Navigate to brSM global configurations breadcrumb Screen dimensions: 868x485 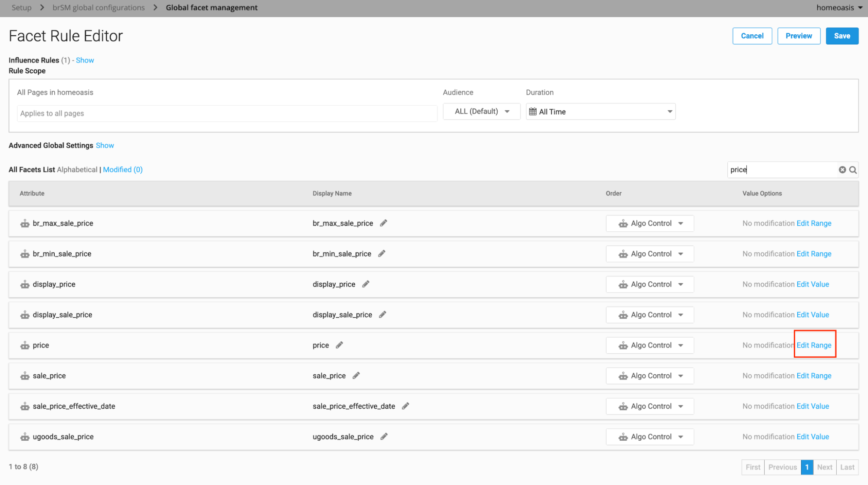point(98,7)
